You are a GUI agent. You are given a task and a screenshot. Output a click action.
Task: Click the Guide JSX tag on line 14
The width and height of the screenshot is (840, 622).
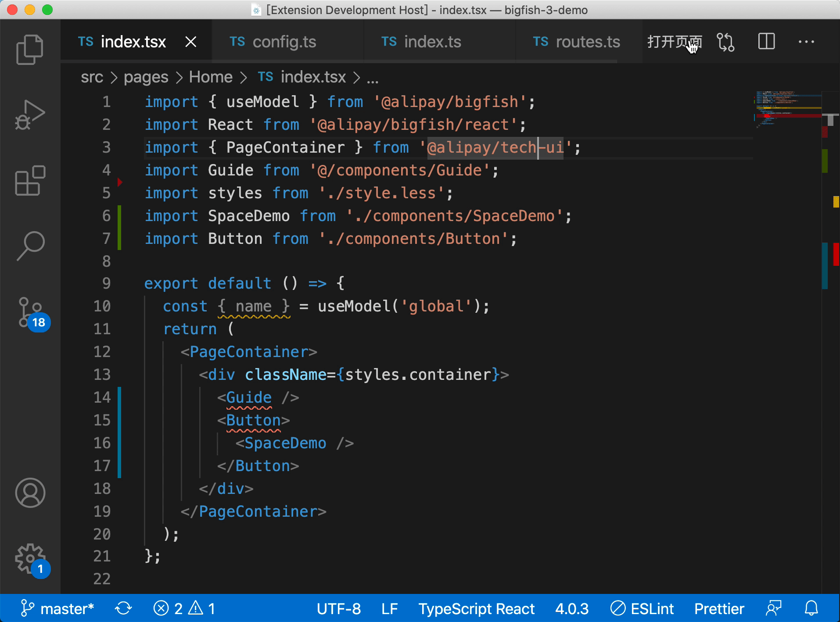[x=249, y=397]
